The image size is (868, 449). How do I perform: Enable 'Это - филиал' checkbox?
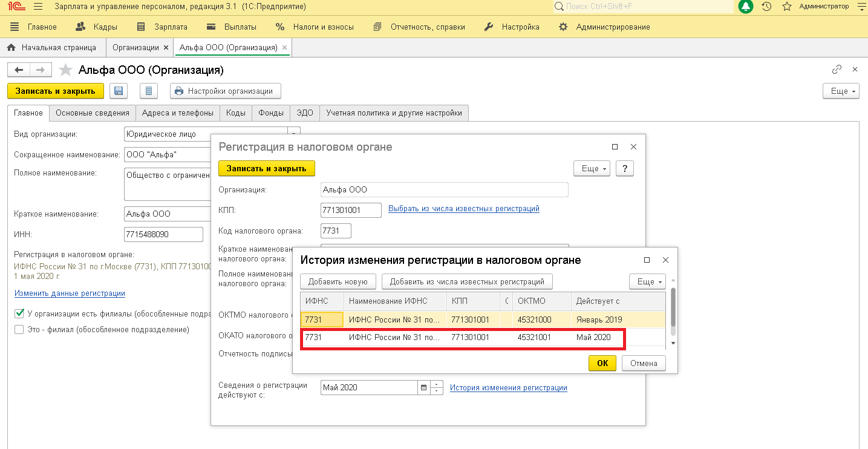19,330
